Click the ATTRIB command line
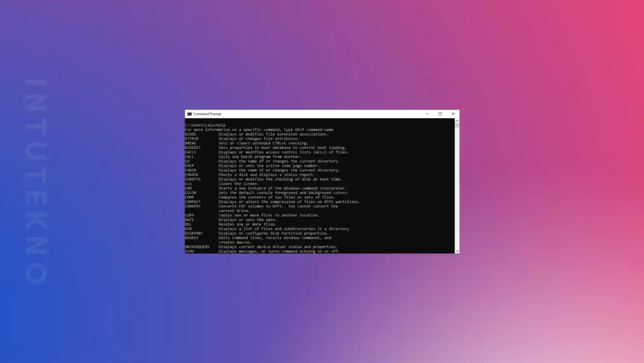This screenshot has width=644, height=363. point(192,138)
